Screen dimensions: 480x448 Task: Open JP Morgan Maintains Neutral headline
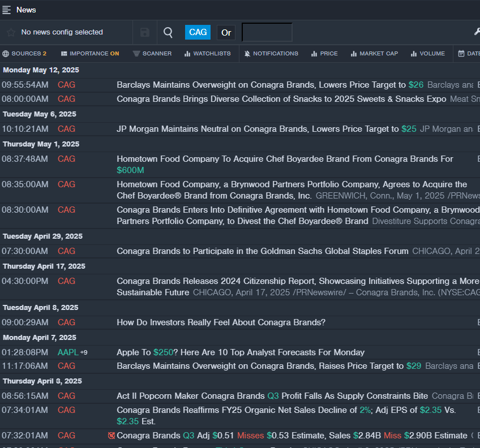tap(267, 129)
